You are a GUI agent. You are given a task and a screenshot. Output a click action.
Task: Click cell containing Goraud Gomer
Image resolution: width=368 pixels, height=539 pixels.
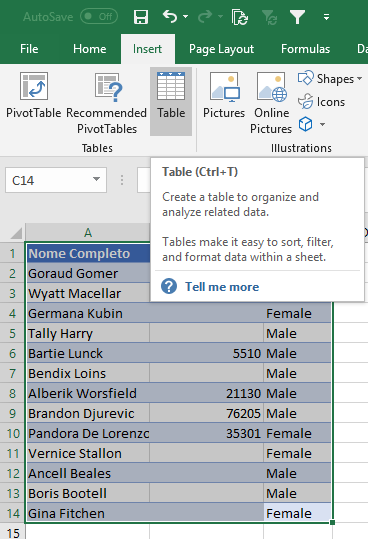coord(88,273)
